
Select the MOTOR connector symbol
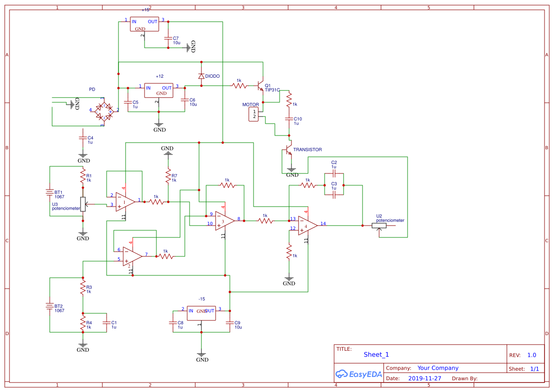pos(254,113)
